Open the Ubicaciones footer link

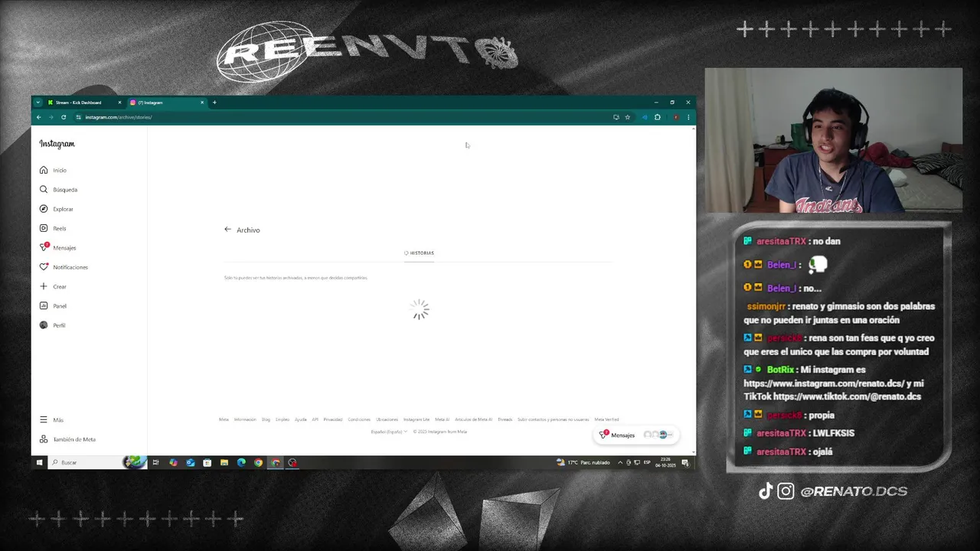[x=387, y=419]
